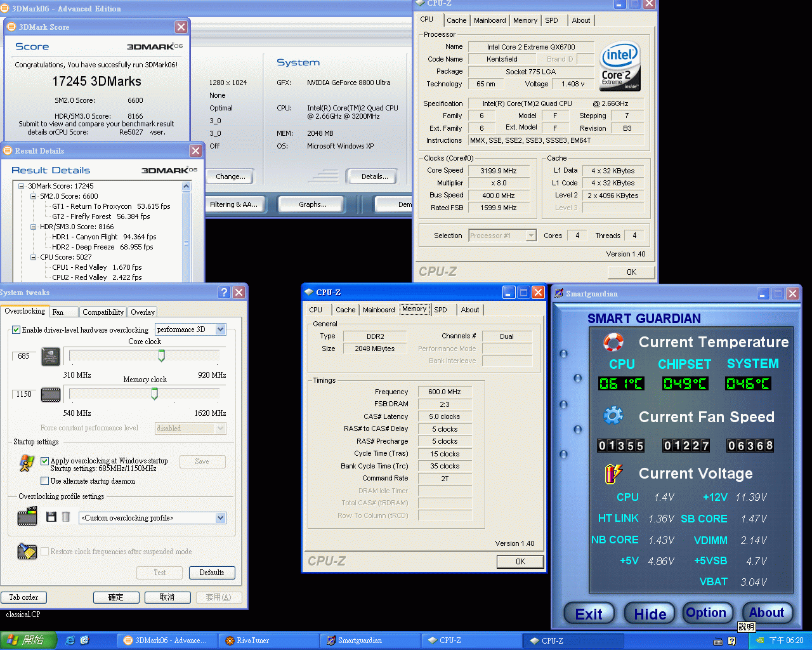
Task: Click Graphs... button in 3DMark06
Action: 313,204
